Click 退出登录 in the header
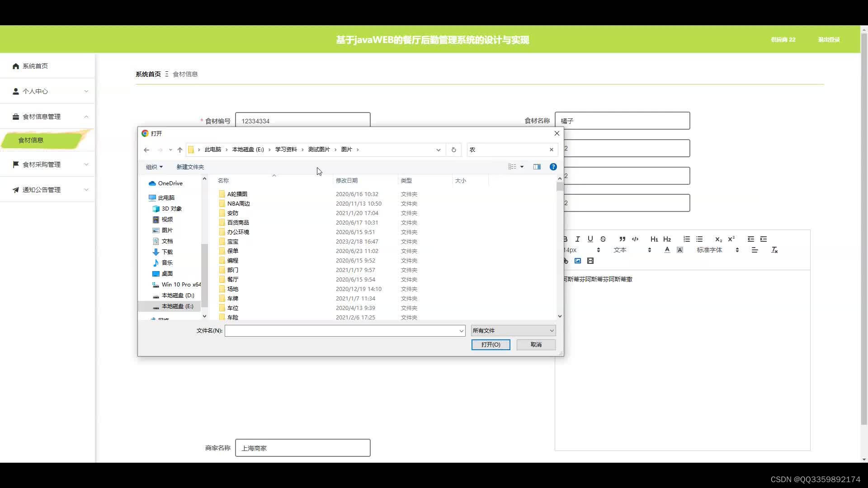This screenshot has height=488, width=868. [829, 40]
